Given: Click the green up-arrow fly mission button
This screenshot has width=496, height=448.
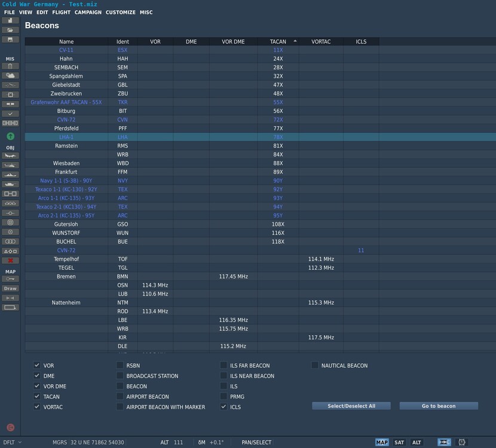Looking at the screenshot, I should 10,136.
